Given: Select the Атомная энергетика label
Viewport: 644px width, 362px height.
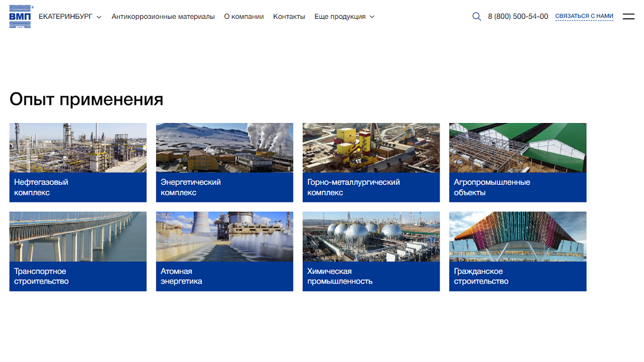Looking at the screenshot, I should [x=181, y=276].
